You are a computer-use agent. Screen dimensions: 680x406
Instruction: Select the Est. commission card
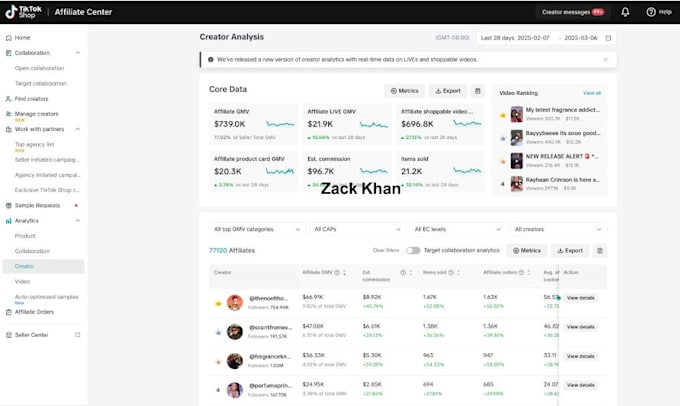347,171
